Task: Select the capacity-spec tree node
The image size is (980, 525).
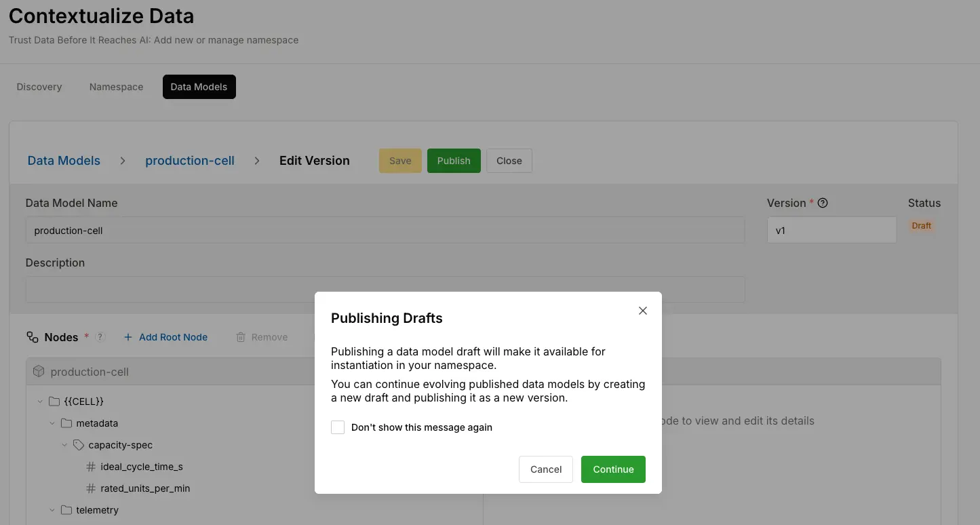Action: (120, 445)
